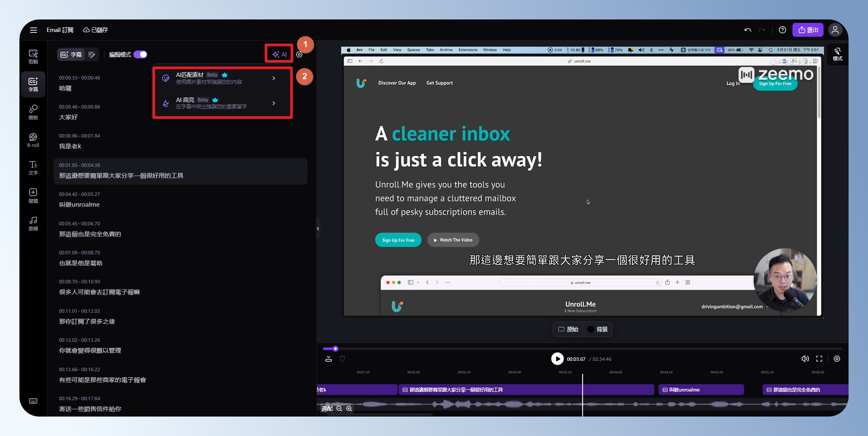Mute audio with the volume icon

pos(805,359)
